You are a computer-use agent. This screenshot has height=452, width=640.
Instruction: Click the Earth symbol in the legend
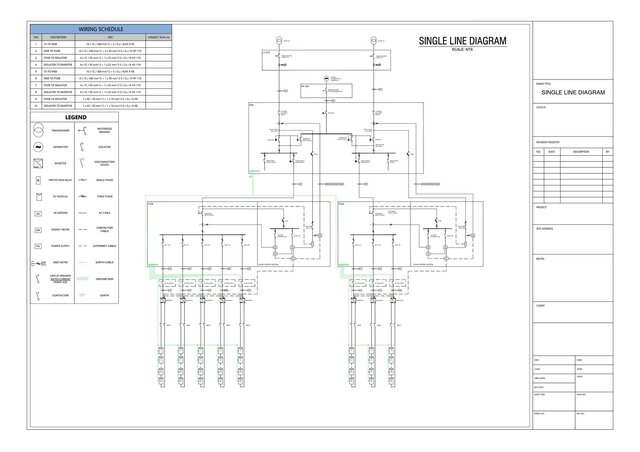tap(82, 295)
